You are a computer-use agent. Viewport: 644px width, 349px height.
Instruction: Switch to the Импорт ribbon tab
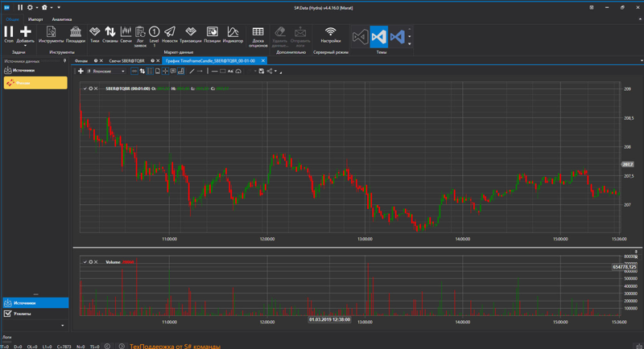point(35,19)
